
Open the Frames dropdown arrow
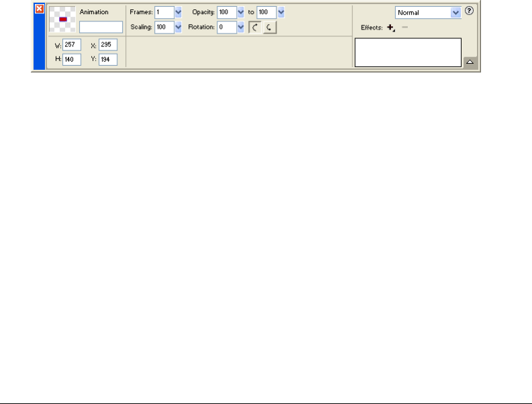click(x=178, y=12)
